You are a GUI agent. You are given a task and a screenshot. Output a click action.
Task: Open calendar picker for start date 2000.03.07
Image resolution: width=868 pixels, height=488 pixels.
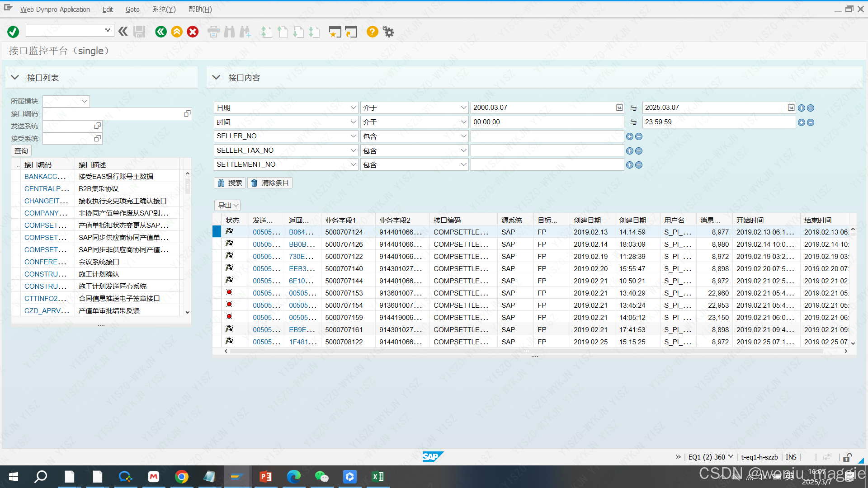619,108
